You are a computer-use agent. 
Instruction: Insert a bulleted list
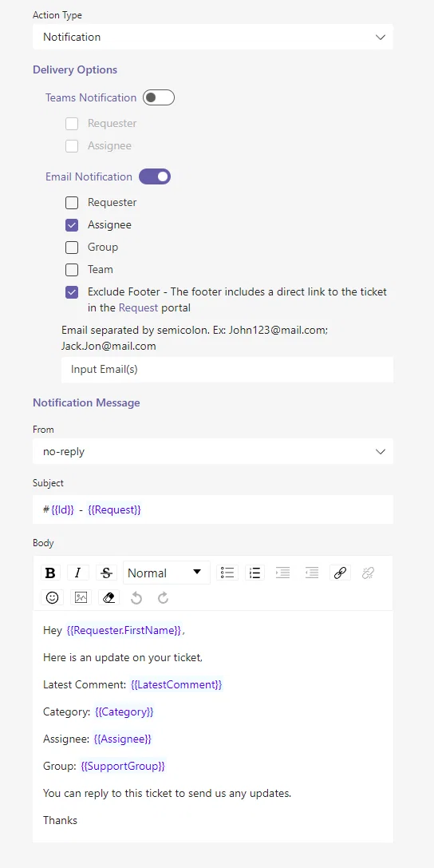click(227, 573)
